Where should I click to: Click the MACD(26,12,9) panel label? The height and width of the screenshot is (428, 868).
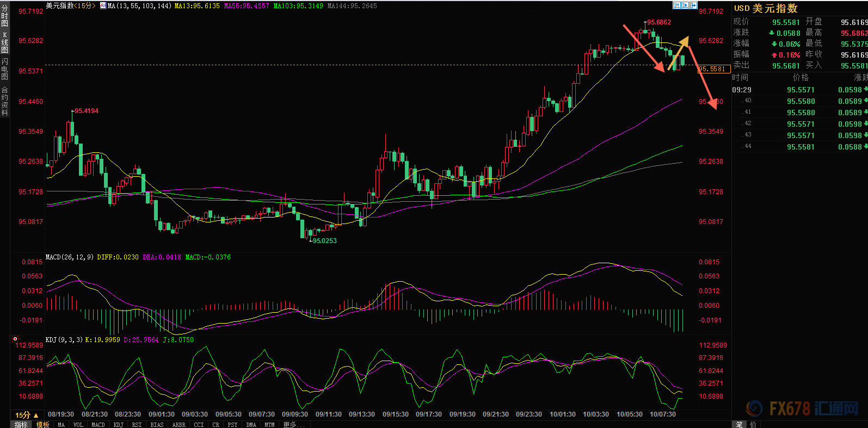coord(70,257)
